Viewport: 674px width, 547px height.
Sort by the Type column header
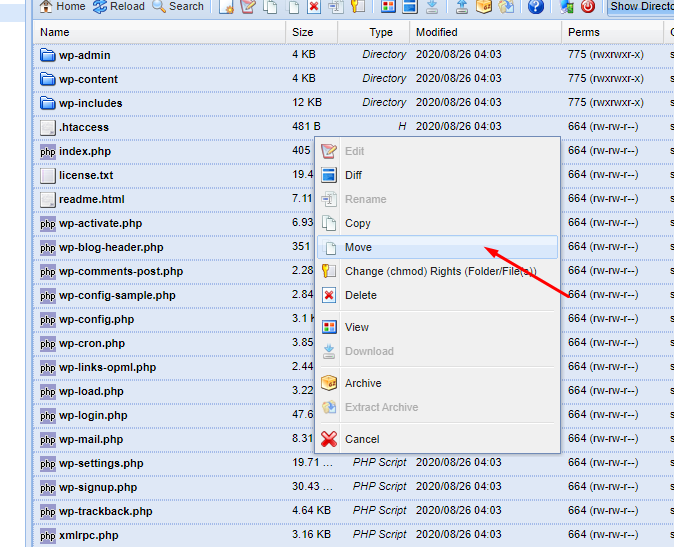coord(374,32)
